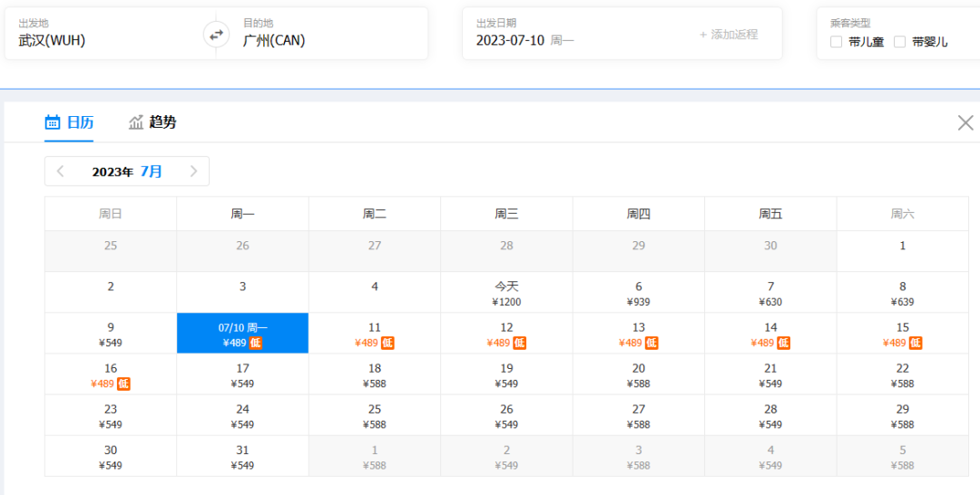Switch to the 日历 tab

[x=69, y=122]
